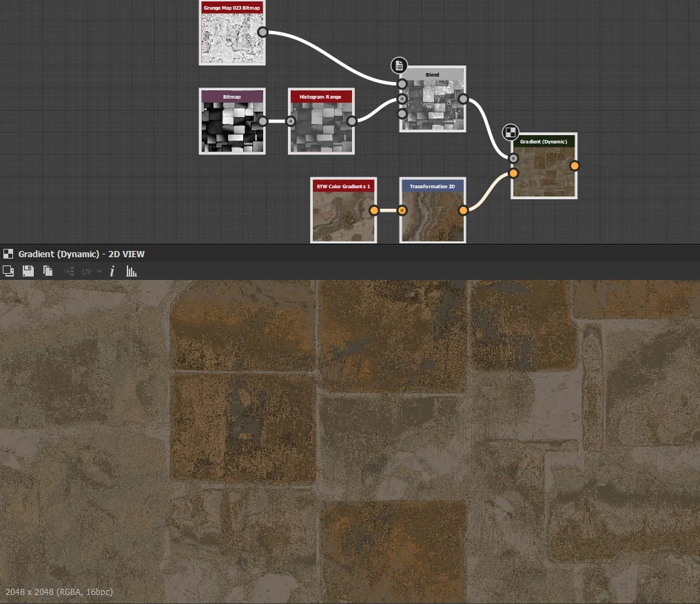Select the Grunge Map 023 Bitmap node
Image resolution: width=700 pixels, height=604 pixels.
(x=232, y=33)
